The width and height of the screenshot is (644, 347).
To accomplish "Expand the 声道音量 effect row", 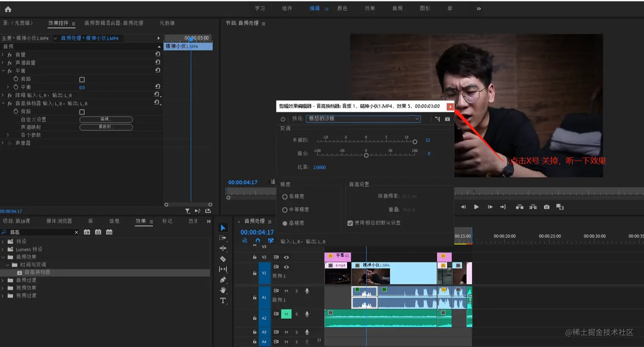I will [3, 63].
